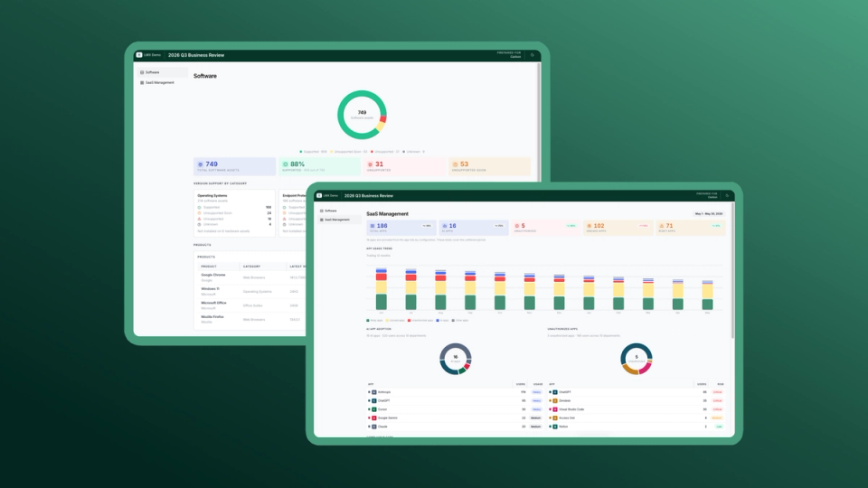The width and height of the screenshot is (868, 488).
Task: Click the Claude app icon
Action: [374, 427]
